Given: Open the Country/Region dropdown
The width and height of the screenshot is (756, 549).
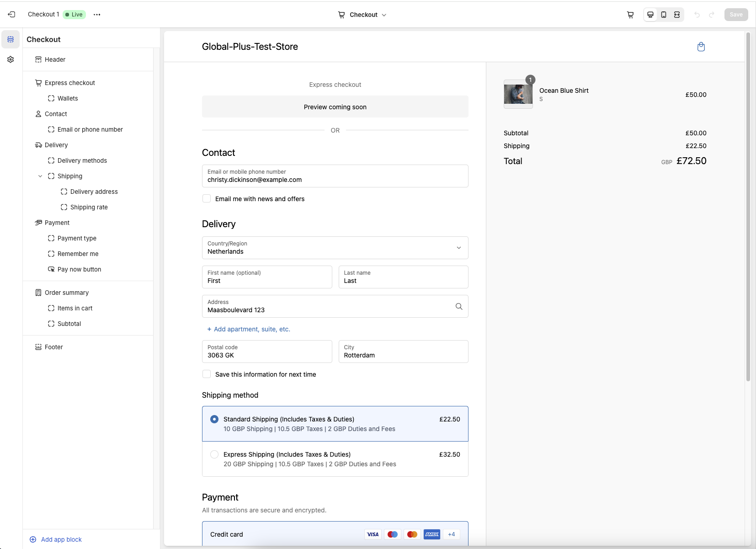Looking at the screenshot, I should [x=335, y=248].
